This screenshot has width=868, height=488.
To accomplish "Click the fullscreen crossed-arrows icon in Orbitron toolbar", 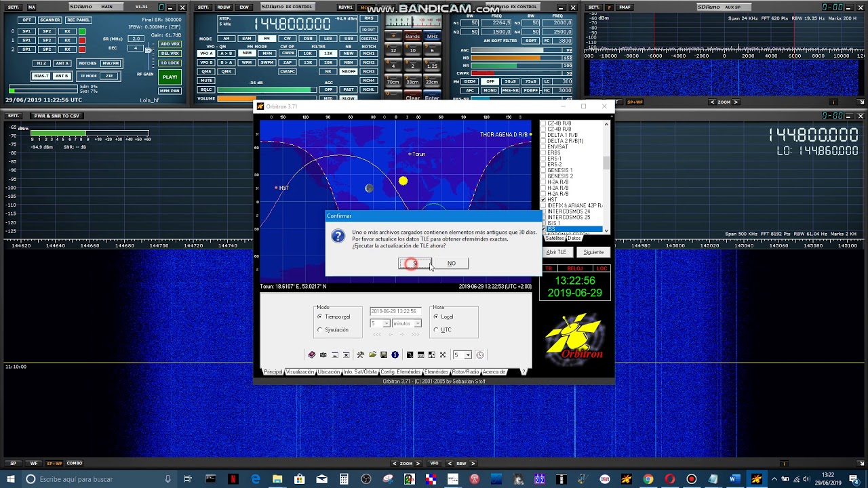I will click(x=443, y=354).
